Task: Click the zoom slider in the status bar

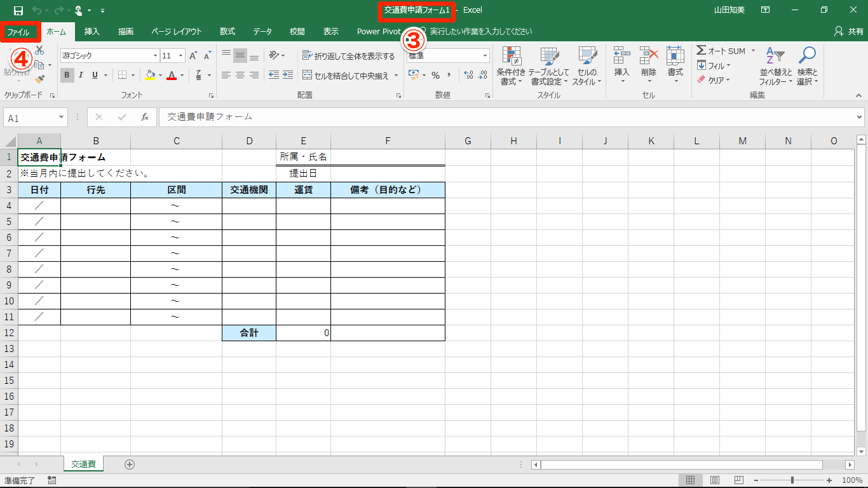Action: tap(792, 480)
